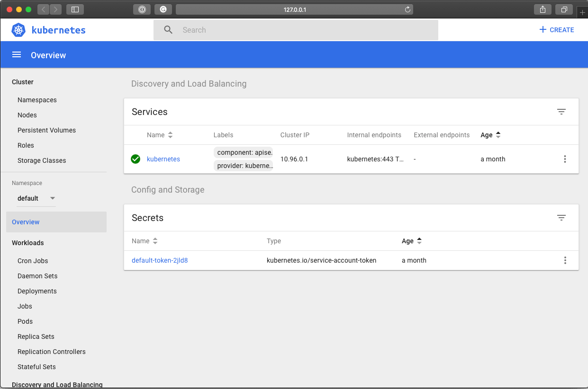588x389 pixels.
Task: Open the kubernetes service link
Action: coord(163,159)
